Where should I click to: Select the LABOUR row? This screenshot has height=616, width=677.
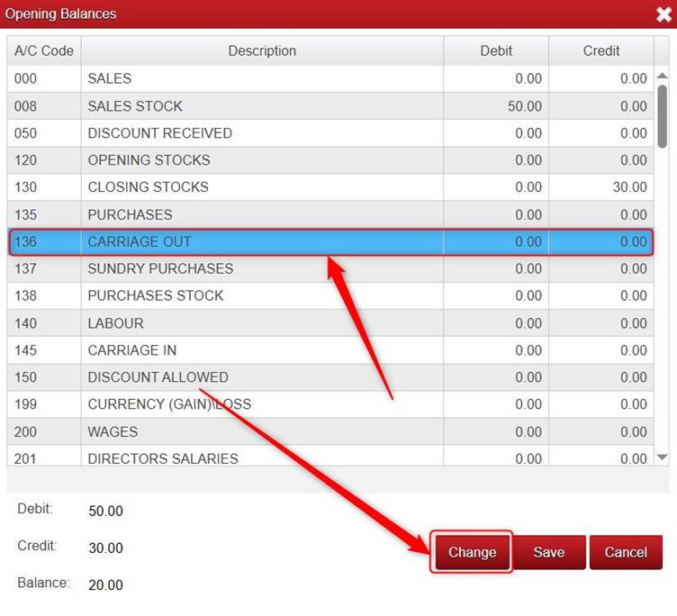pos(330,323)
